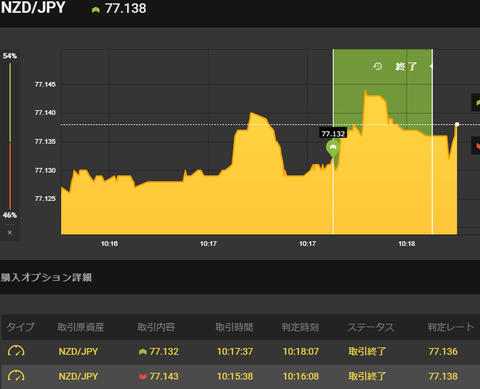This screenshot has height=389, width=480.
Task: Click judgment time 10:18:07
Action: coord(301,351)
